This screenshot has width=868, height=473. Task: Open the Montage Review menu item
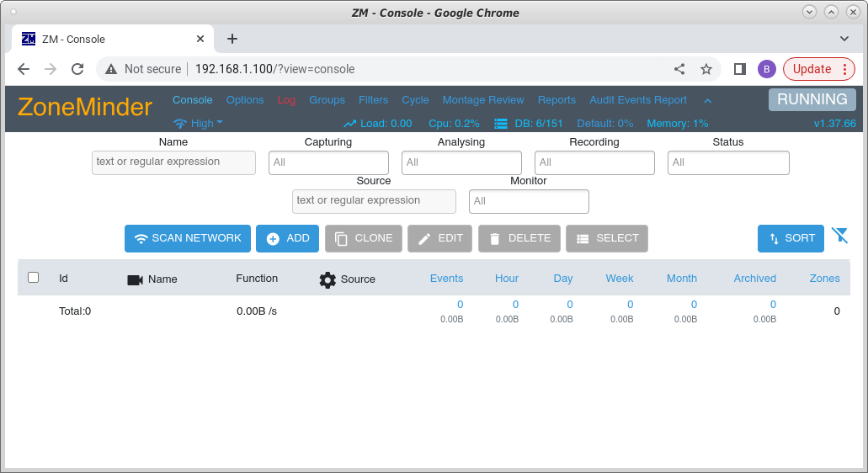tap(483, 99)
